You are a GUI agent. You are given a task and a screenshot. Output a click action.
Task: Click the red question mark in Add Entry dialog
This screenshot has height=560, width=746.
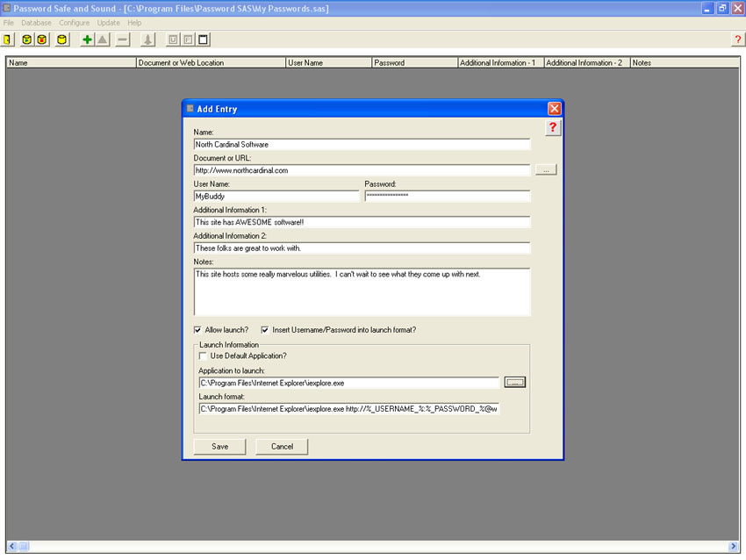click(x=552, y=128)
